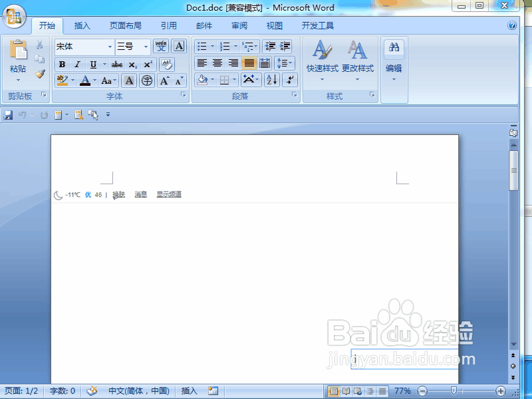Apply text highlight color
This screenshot has height=399, width=532.
[x=63, y=80]
